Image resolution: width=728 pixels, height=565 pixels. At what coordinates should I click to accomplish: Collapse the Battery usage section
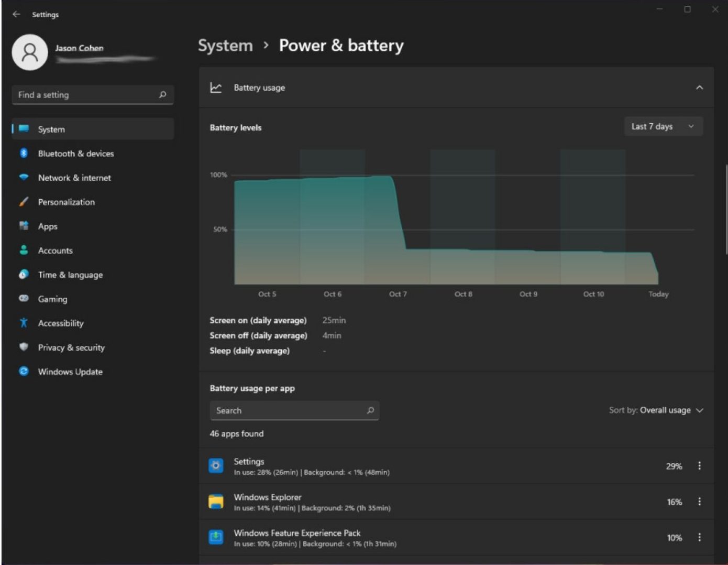tap(699, 88)
